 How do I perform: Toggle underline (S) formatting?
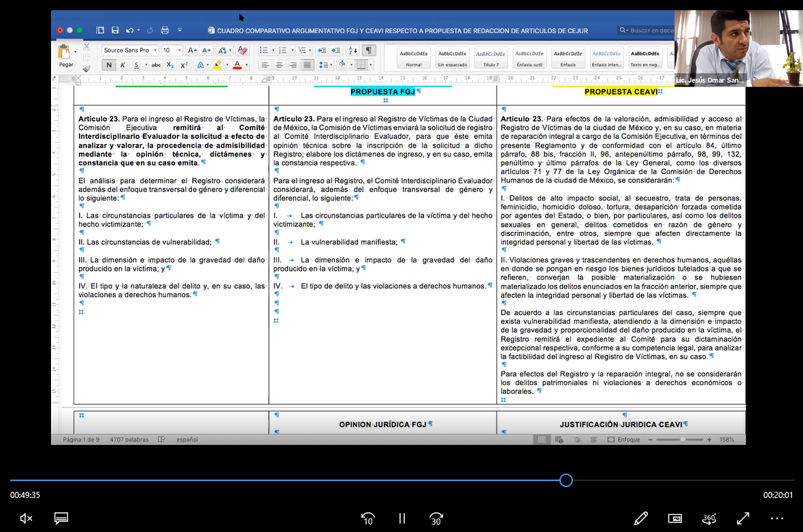(136, 65)
